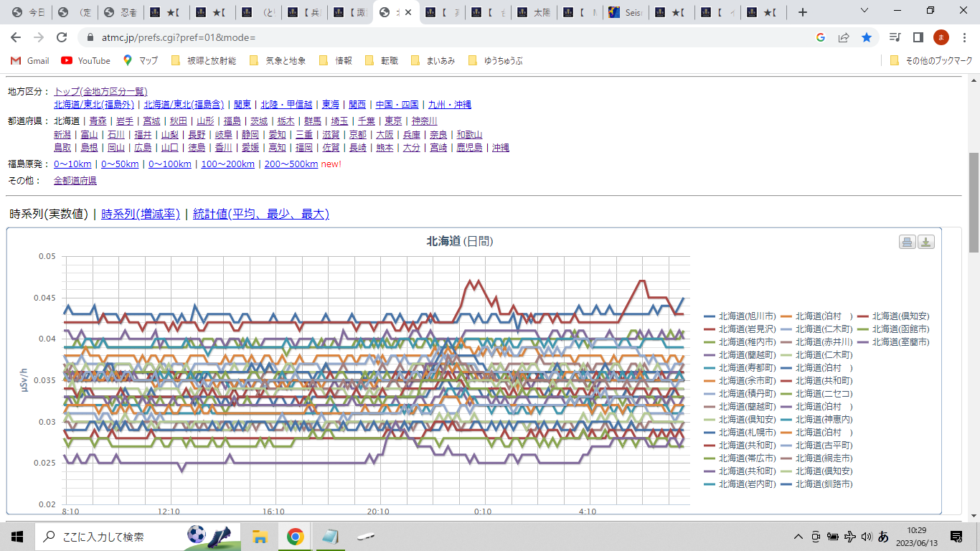Open YouTube bookmark
This screenshot has width=980, height=551.
click(85, 61)
